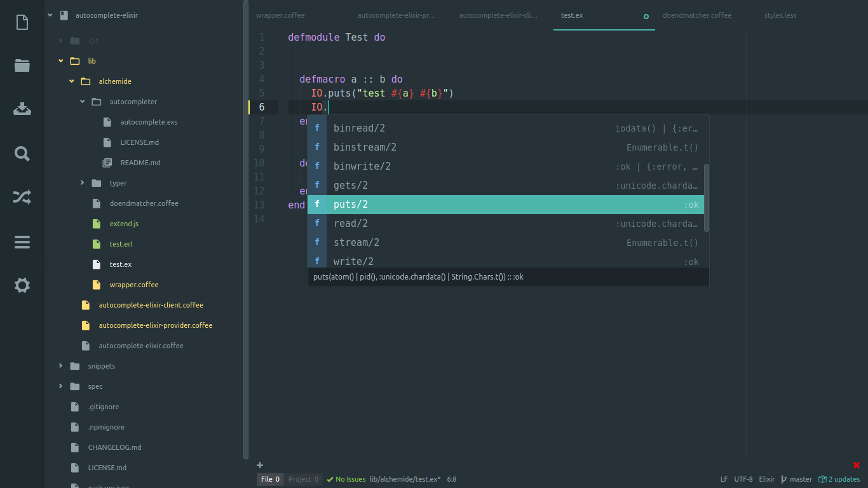Click the new file icon in sidebar

click(x=22, y=22)
